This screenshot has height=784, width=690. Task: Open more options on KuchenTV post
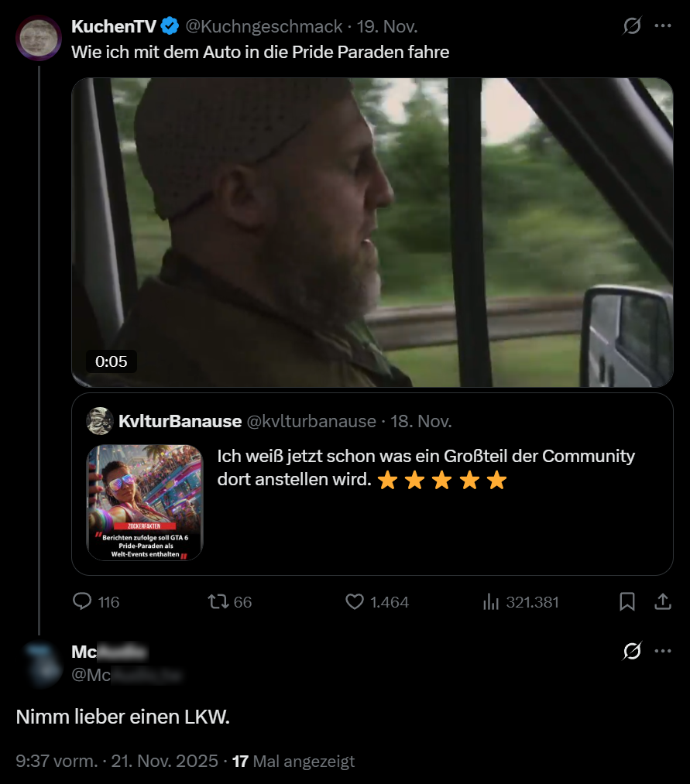click(663, 26)
